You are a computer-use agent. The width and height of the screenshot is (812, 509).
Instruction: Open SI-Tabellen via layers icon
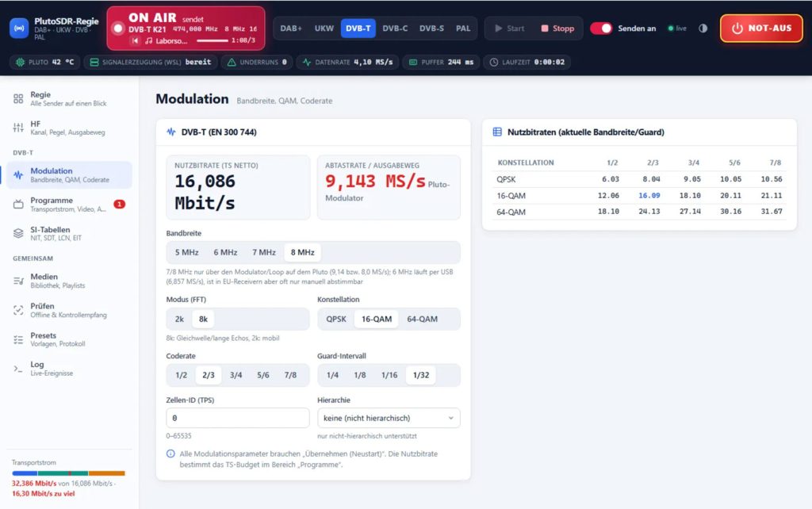[18, 234]
